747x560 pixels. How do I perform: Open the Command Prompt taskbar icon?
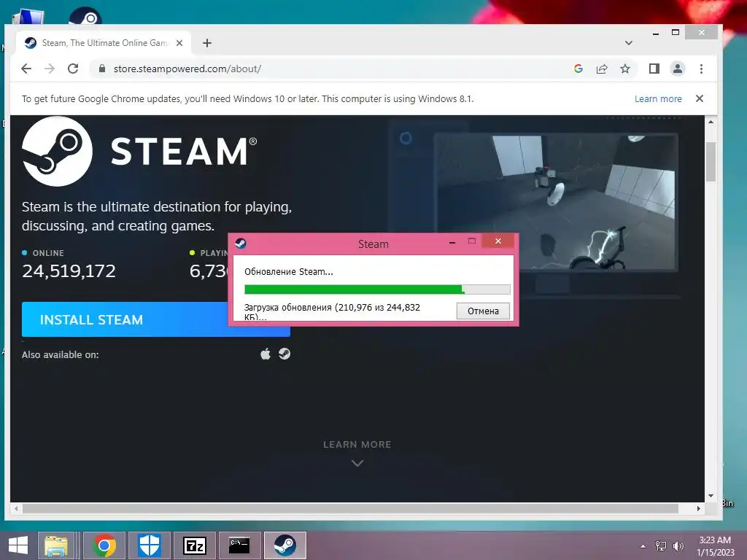pyautogui.click(x=239, y=545)
